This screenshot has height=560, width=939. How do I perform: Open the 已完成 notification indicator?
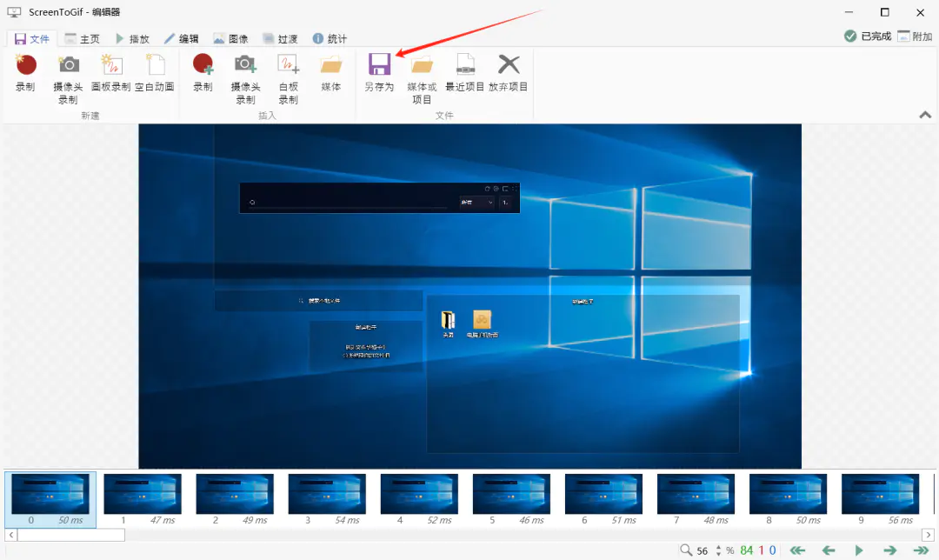868,37
